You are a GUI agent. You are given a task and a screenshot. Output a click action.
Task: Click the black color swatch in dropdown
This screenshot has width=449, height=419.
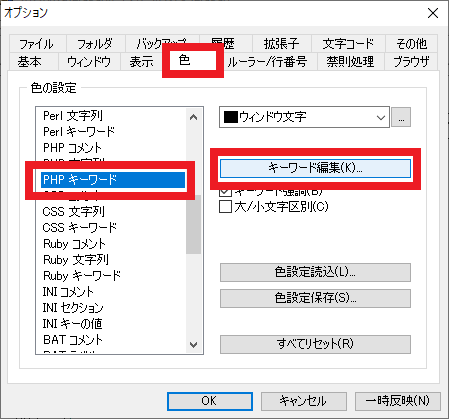230,117
